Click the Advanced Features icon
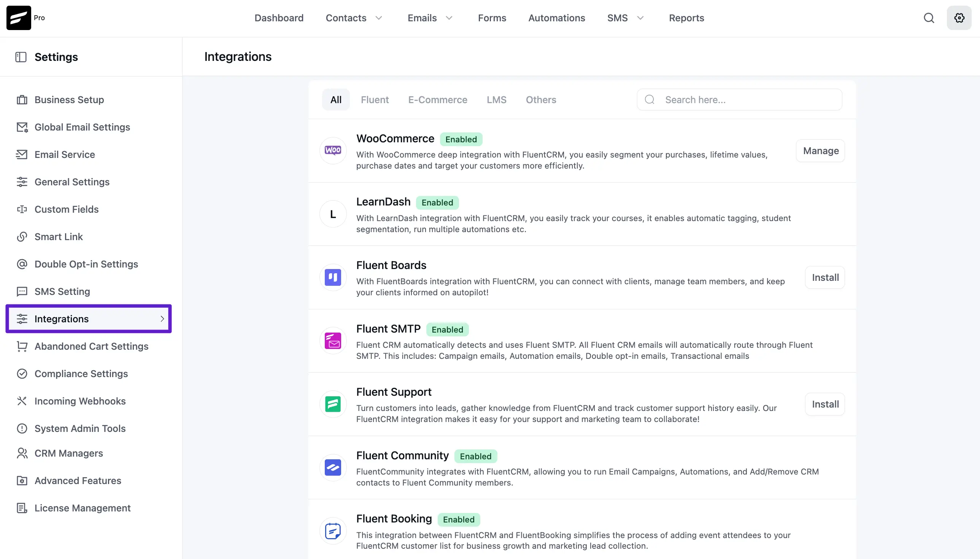The height and width of the screenshot is (559, 980). 22,481
